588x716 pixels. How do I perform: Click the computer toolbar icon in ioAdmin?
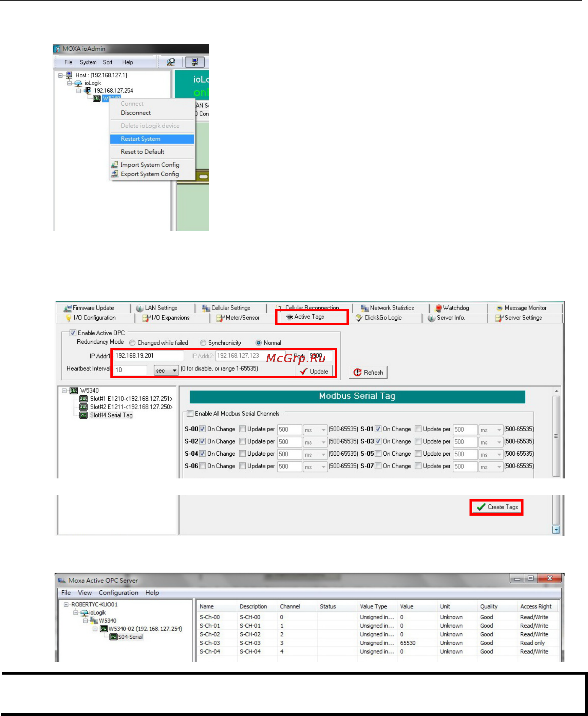coord(195,62)
